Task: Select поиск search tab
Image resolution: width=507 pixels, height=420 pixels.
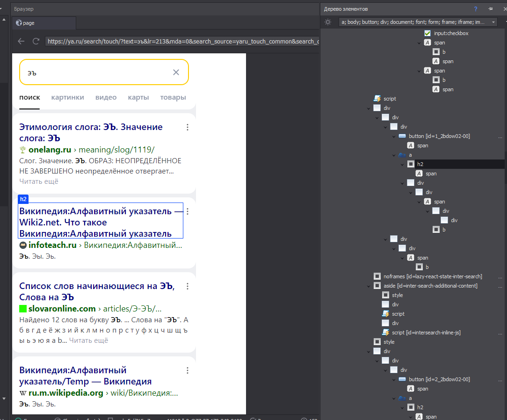Action: pyautogui.click(x=30, y=97)
